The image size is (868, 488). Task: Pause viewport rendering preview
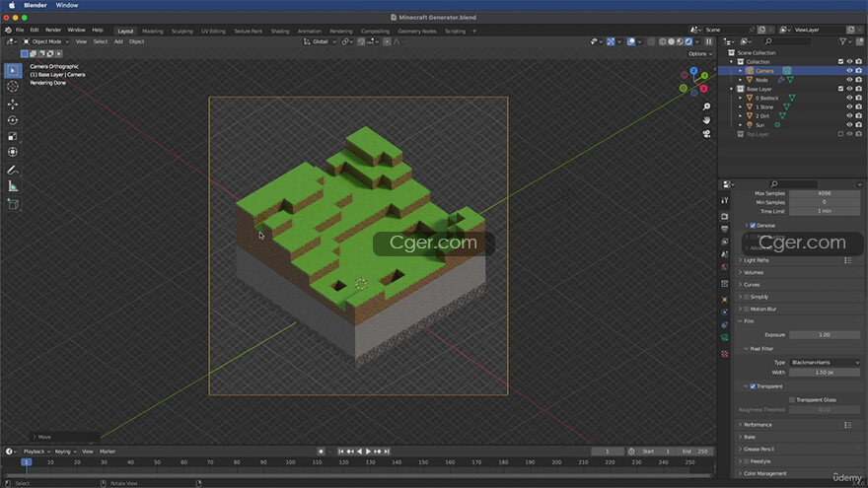(x=708, y=41)
